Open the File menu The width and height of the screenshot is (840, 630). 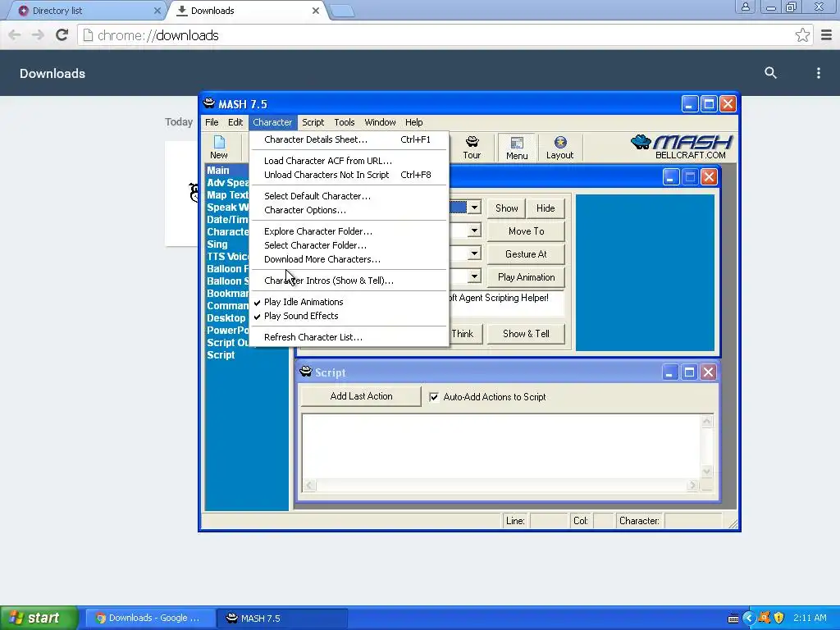coord(212,122)
